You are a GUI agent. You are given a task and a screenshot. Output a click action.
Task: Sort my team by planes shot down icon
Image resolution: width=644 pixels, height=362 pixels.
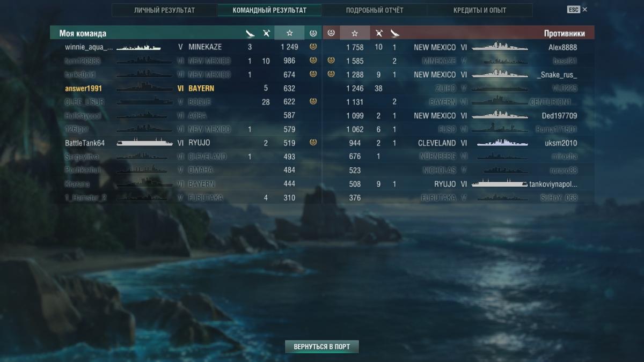coord(266,33)
